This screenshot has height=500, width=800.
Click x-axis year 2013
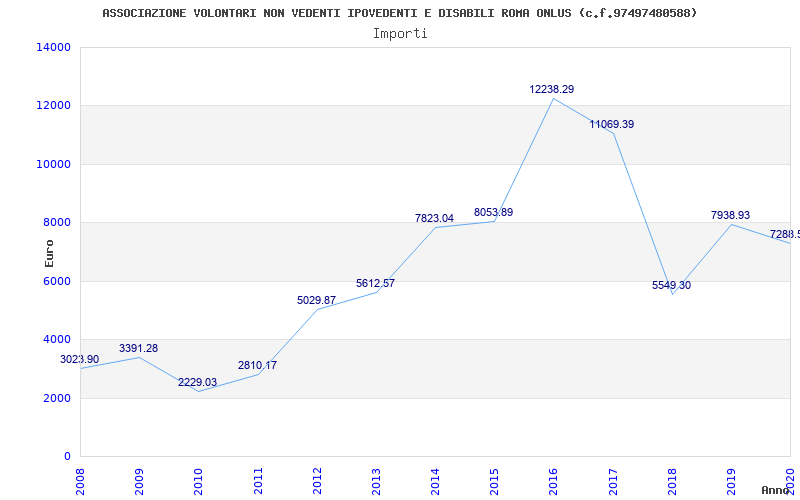[377, 481]
